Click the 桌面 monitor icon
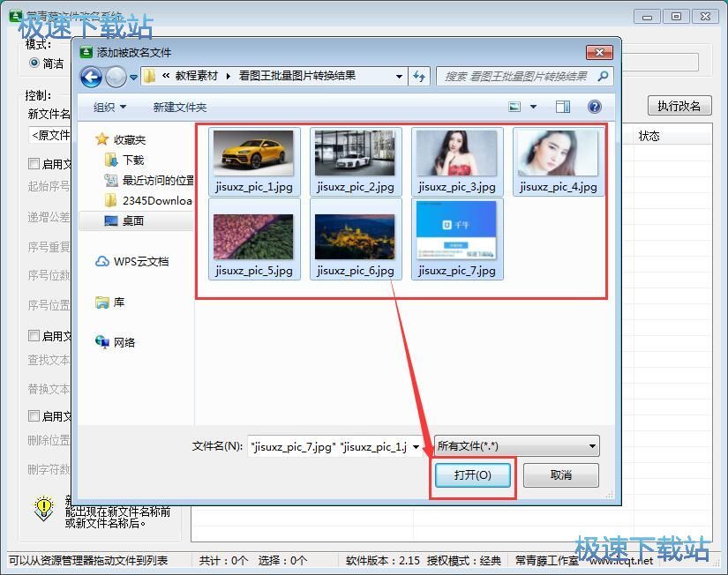This screenshot has height=575, width=728. tap(111, 220)
